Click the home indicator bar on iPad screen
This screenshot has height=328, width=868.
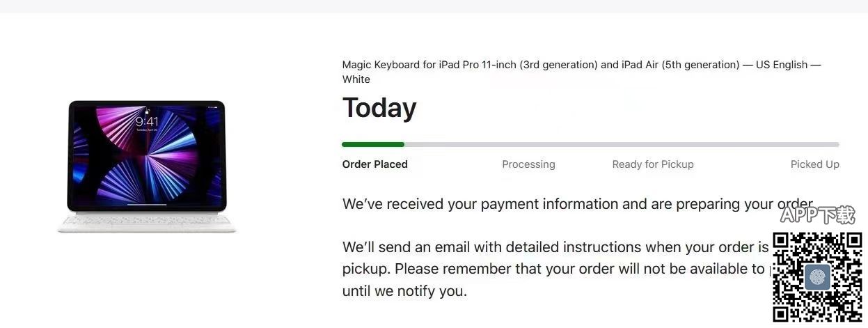coord(147,205)
